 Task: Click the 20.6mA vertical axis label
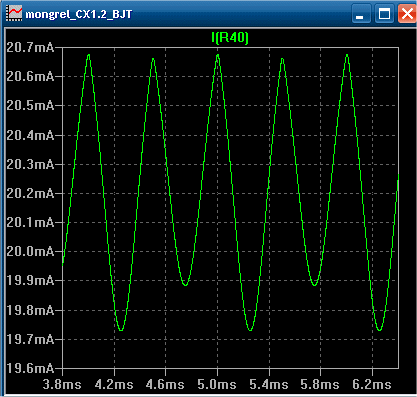[30, 77]
